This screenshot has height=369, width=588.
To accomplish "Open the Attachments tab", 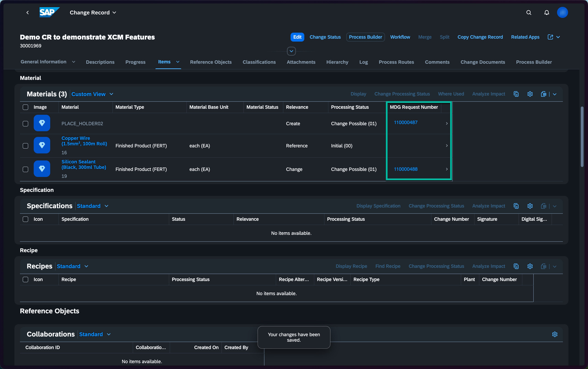I will pyautogui.click(x=301, y=62).
